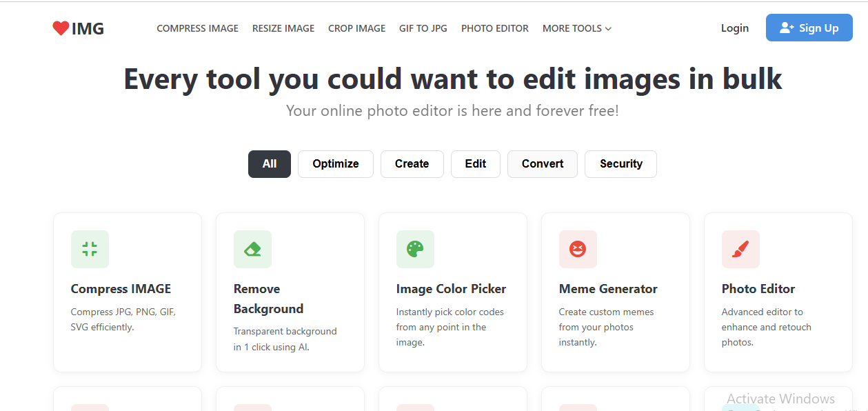Click the Login link
The height and width of the screenshot is (411, 868).
pyautogui.click(x=734, y=28)
